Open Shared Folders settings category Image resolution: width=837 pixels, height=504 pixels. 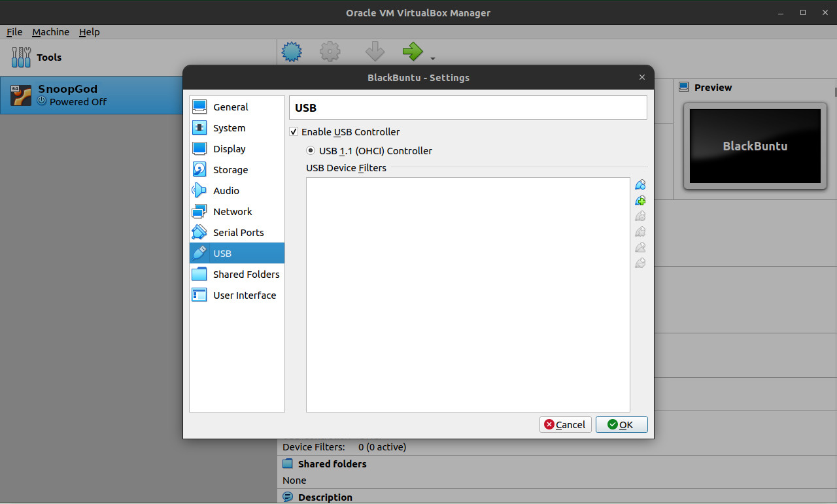point(237,275)
